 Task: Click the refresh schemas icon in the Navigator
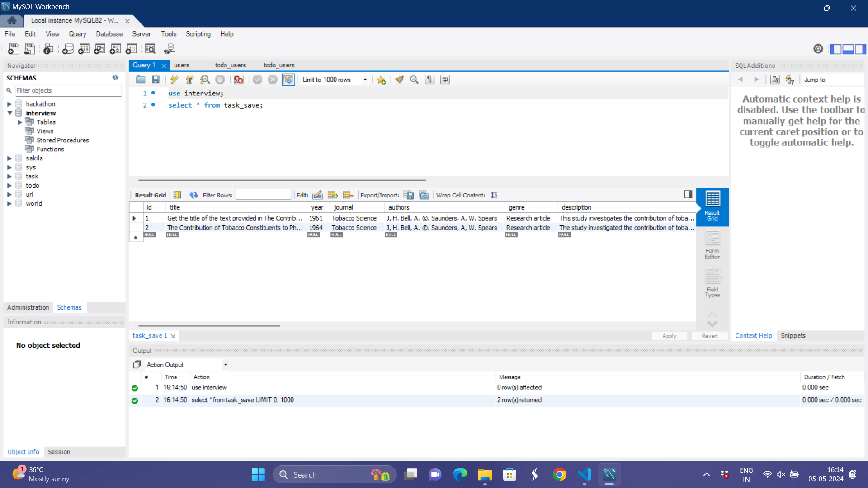(115, 78)
